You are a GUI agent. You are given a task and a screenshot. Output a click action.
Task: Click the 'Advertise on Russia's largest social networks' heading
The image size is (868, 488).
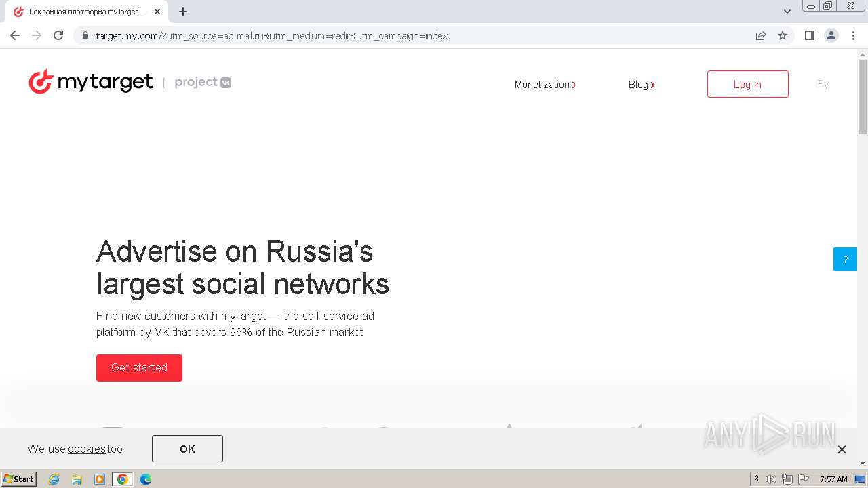243,268
